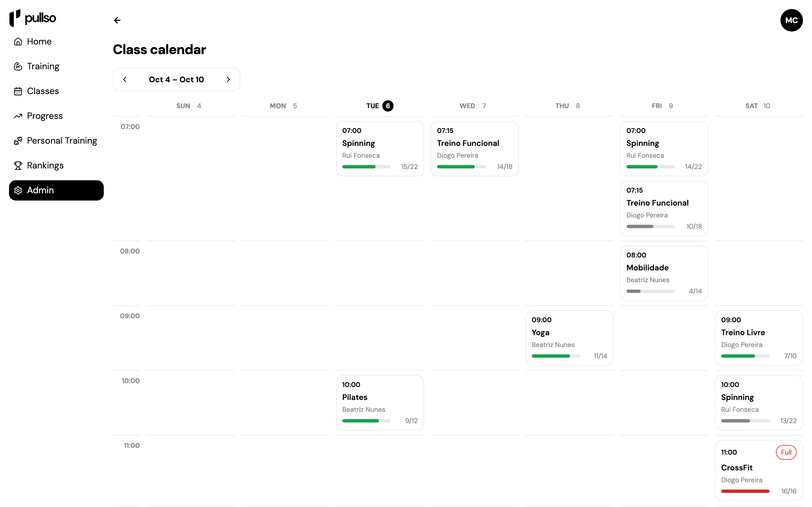Open the Home house icon
Image resolution: width=812 pixels, height=507 pixels.
click(x=18, y=42)
